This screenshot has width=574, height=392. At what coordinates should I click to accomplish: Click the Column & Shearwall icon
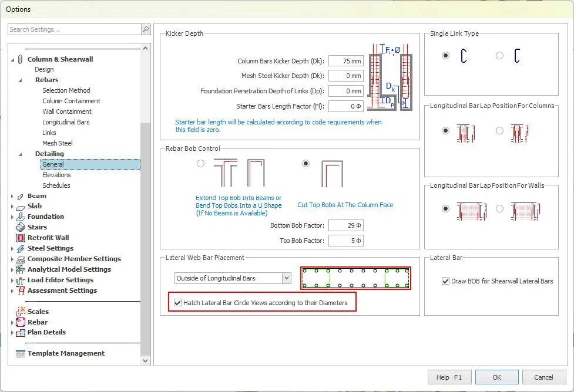21,59
